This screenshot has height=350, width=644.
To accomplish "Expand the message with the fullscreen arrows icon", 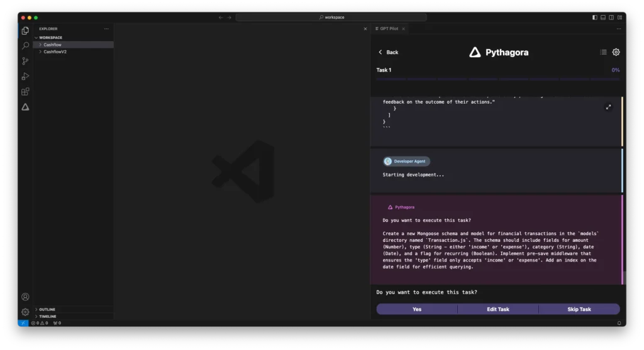I will [608, 107].
